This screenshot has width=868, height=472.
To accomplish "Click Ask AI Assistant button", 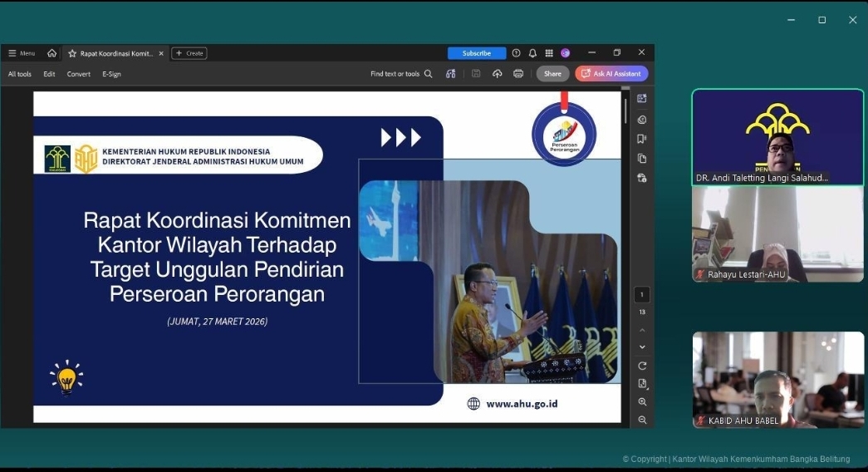I will (611, 74).
